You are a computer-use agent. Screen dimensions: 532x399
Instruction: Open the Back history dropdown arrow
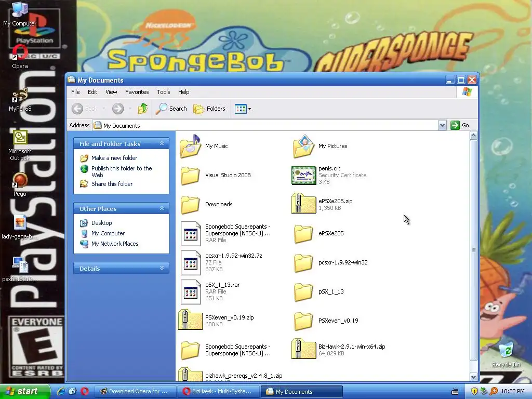pos(103,109)
